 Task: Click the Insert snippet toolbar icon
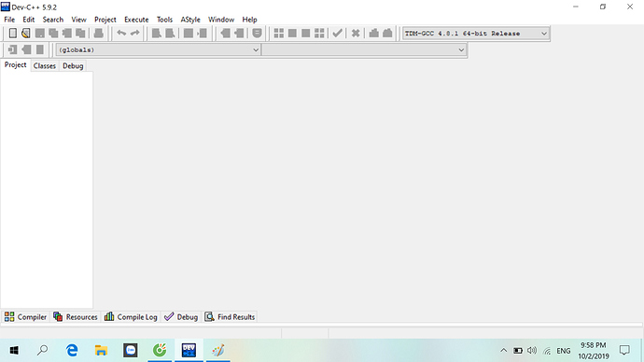12,49
